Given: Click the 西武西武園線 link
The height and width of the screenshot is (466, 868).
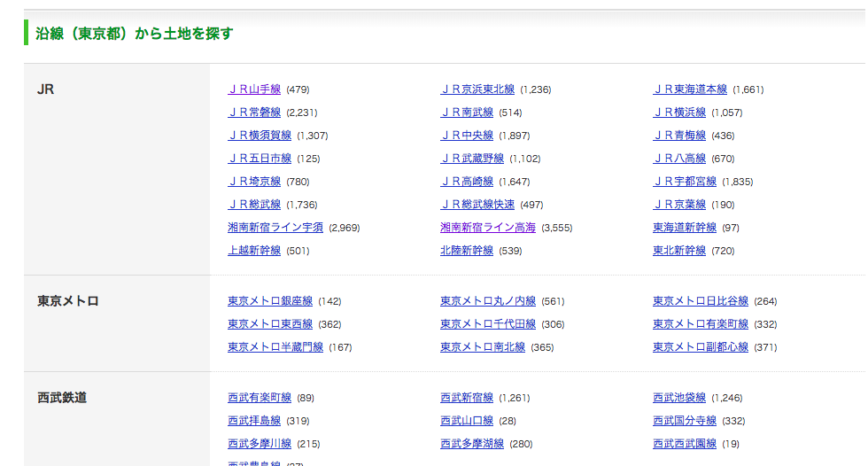Looking at the screenshot, I should click(x=685, y=444).
